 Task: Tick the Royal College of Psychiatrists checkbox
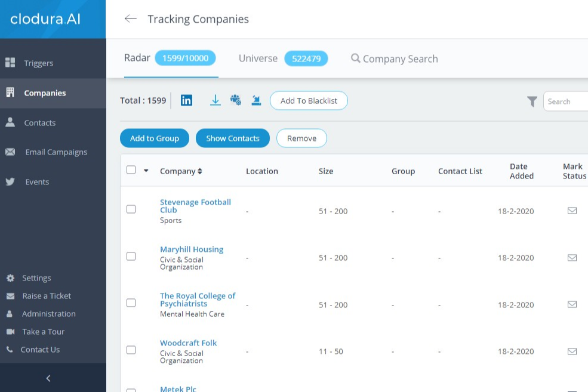coord(131,303)
